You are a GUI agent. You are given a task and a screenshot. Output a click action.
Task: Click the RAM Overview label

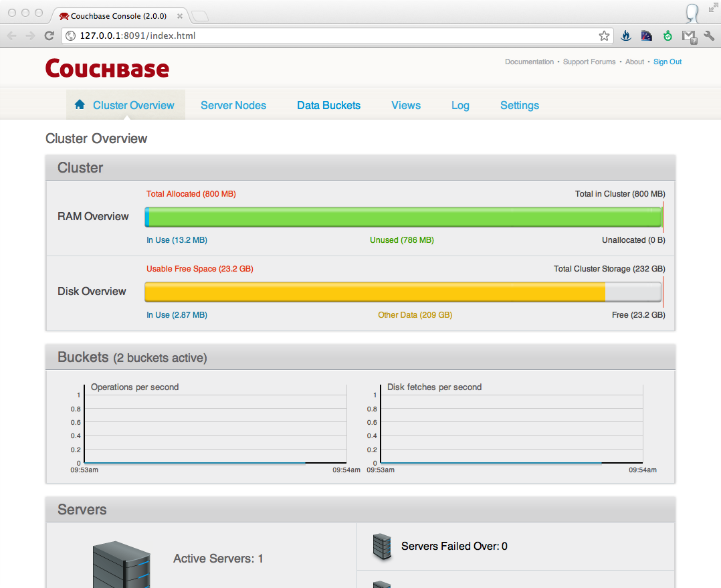93,217
